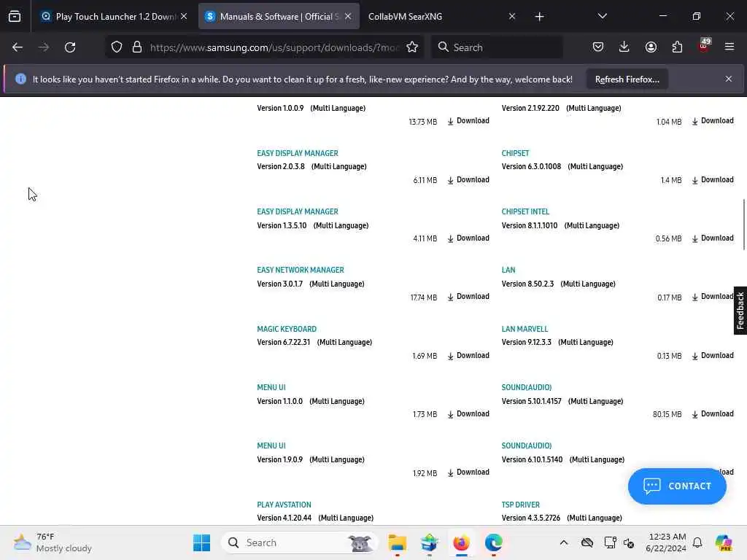The image size is (747, 560).
Task: Download Menu UI version 1.1.0.0
Action: click(x=468, y=414)
